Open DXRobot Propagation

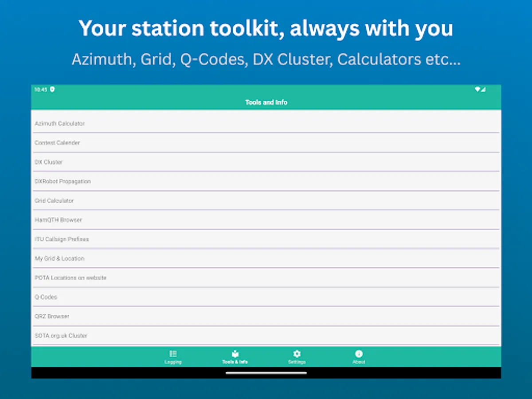pyautogui.click(x=266, y=181)
